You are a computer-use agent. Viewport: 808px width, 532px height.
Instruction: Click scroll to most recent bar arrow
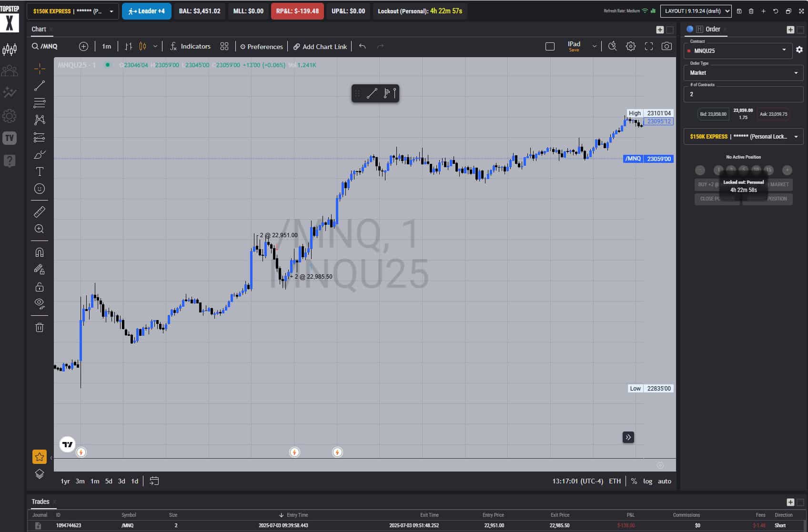628,437
